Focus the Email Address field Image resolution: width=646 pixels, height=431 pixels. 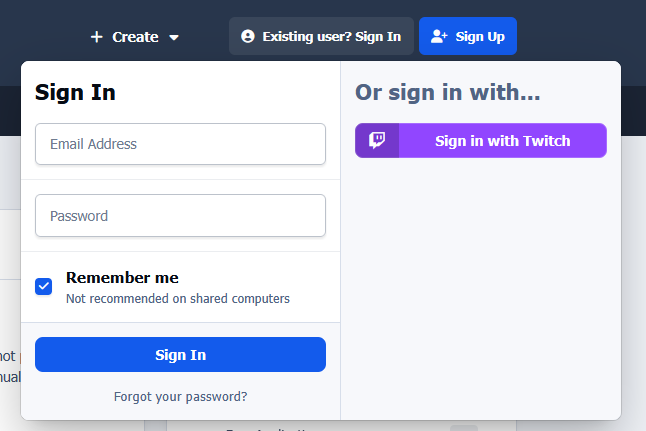180,144
